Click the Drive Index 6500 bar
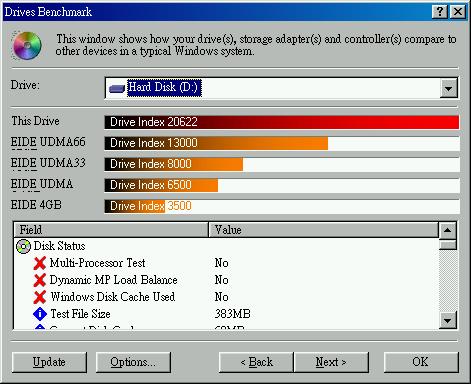The image size is (471, 384). pyautogui.click(x=161, y=185)
